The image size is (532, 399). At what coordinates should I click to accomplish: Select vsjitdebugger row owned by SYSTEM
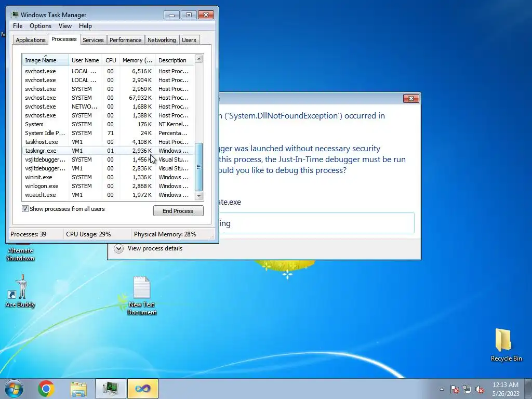[x=108, y=159]
